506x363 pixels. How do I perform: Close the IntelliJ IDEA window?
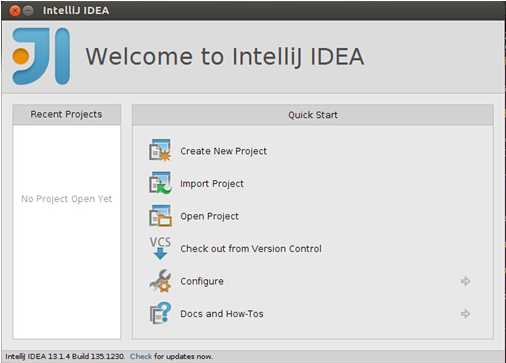[15, 11]
